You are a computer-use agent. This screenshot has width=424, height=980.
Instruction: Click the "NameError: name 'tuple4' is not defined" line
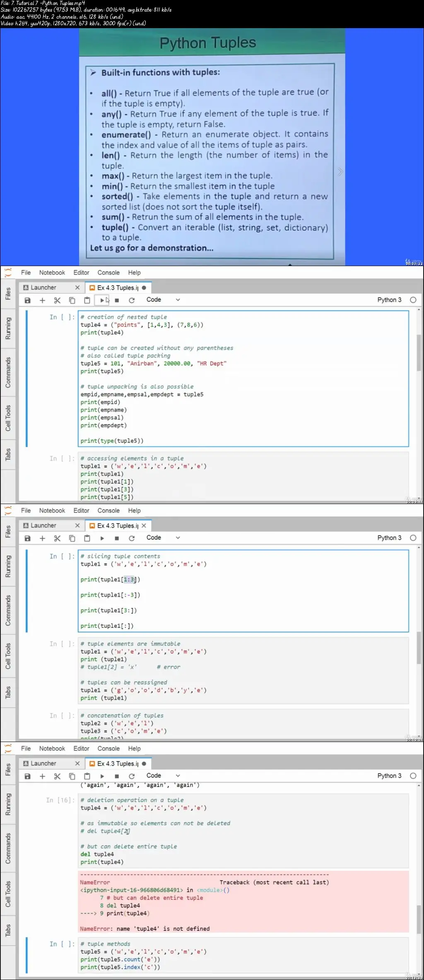[x=145, y=929]
